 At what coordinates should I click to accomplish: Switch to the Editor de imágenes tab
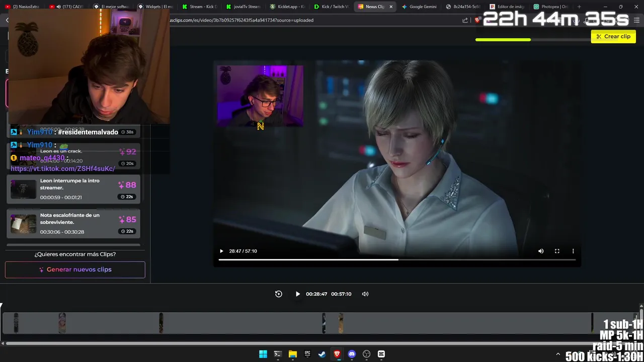click(x=507, y=7)
